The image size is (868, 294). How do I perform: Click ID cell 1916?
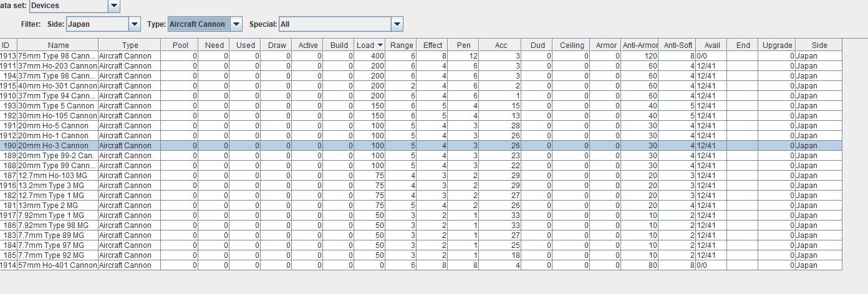(8, 186)
